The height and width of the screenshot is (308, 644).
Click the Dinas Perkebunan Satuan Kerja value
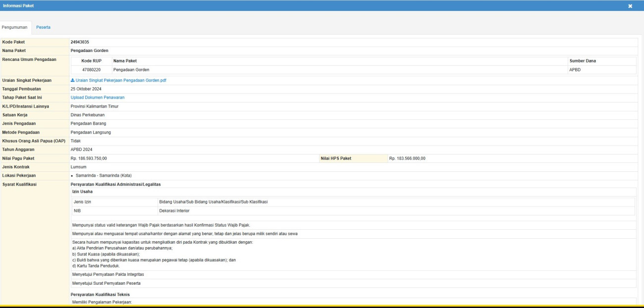88,115
